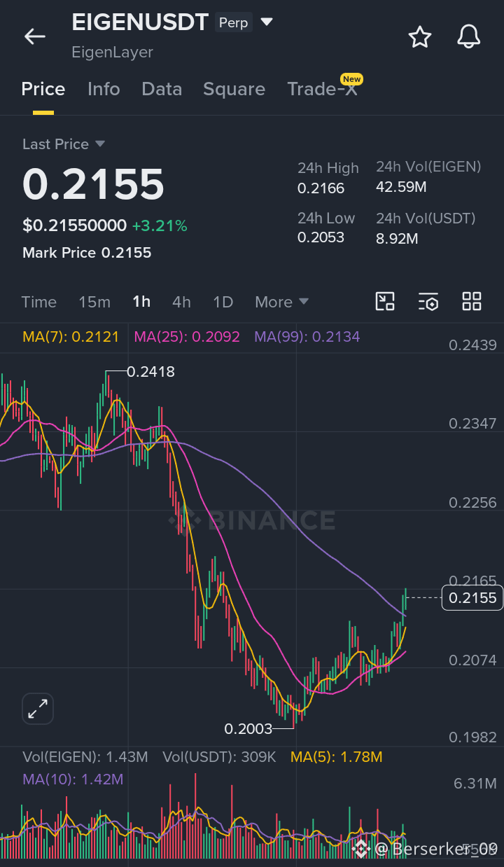This screenshot has height=867, width=504.
Task: Tap the 0.2003 low price marker
Action: 248,729
